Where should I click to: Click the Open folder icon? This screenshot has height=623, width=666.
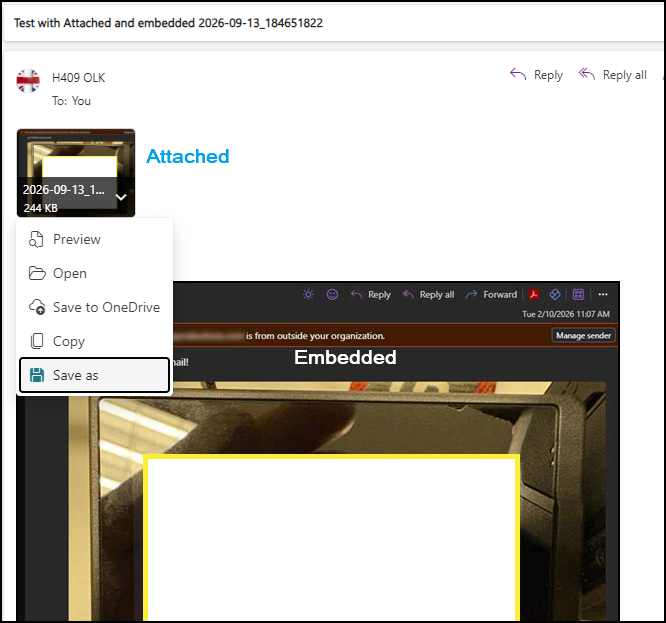[x=37, y=273]
